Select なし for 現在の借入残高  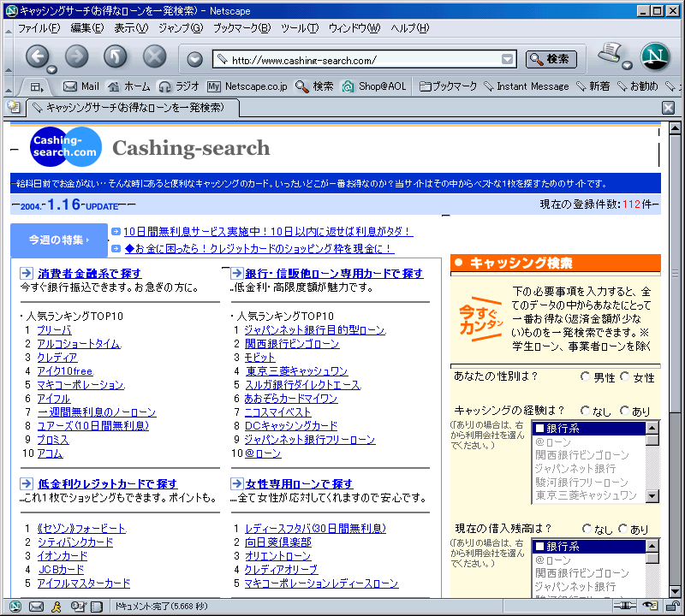click(x=587, y=529)
